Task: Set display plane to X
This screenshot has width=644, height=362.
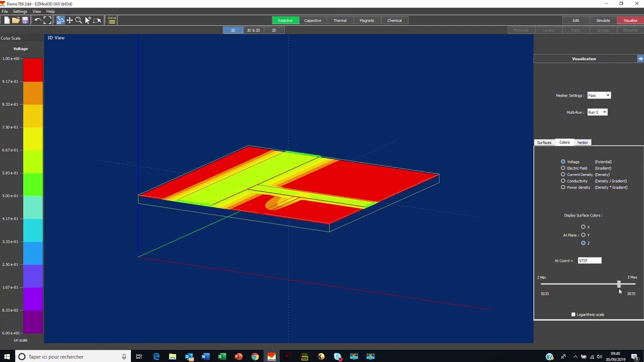Action: click(x=583, y=227)
